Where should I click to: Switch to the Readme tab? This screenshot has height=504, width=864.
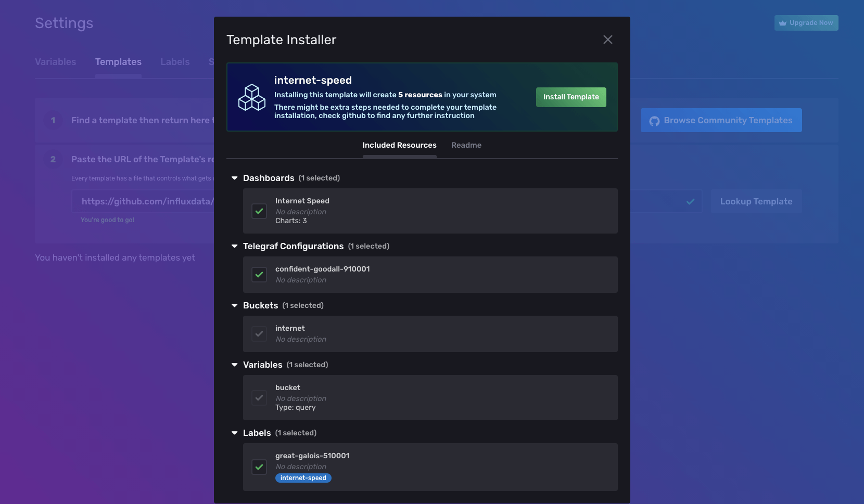[466, 145]
